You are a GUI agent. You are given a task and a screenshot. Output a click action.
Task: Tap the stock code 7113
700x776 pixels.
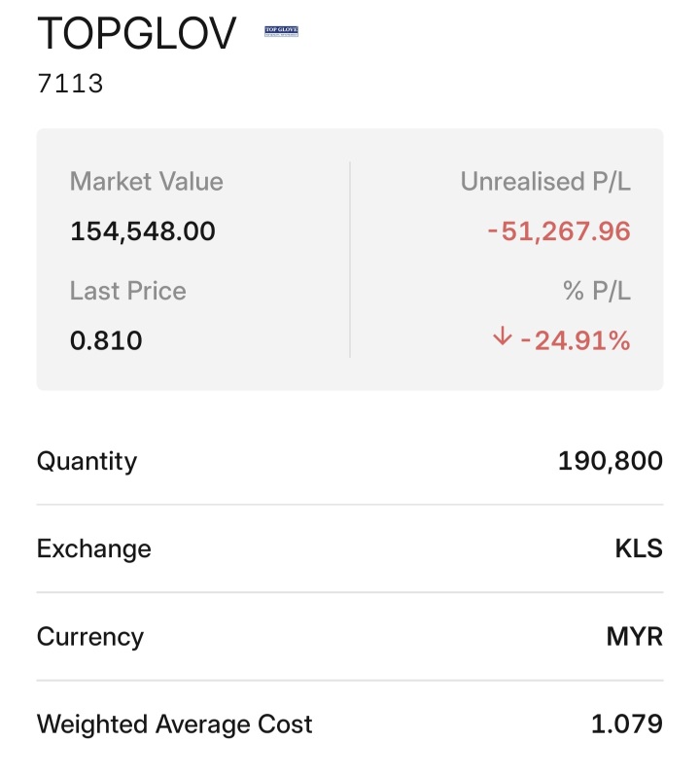pos(70,84)
